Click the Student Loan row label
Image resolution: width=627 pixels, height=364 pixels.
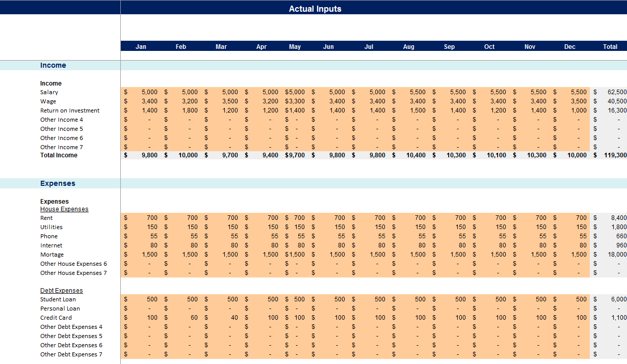click(58, 299)
